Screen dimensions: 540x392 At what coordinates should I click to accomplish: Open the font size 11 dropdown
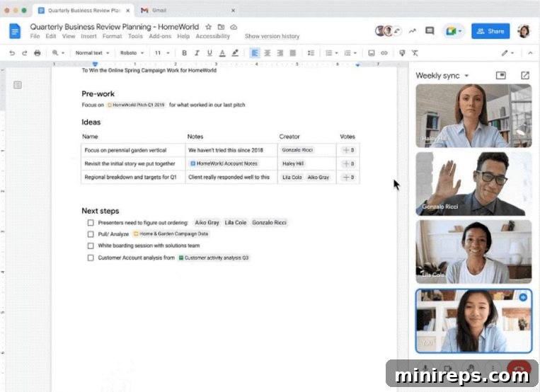tap(162, 52)
